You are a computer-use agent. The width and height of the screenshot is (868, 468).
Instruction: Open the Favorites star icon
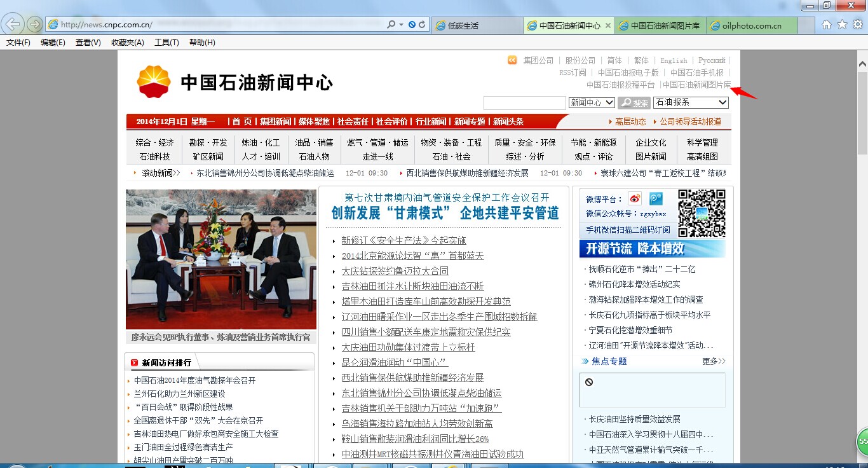point(842,25)
